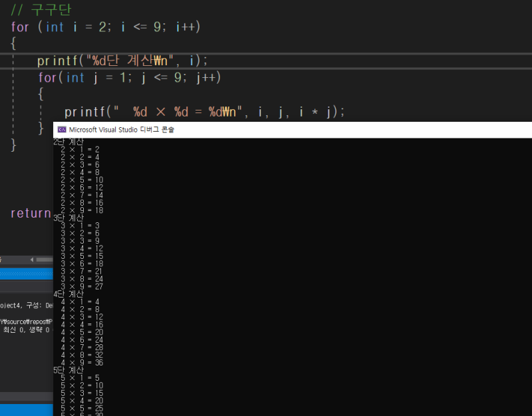The image size is (532, 416).
Task: Click console line '2 × 5 = 10'
Action: pos(82,180)
